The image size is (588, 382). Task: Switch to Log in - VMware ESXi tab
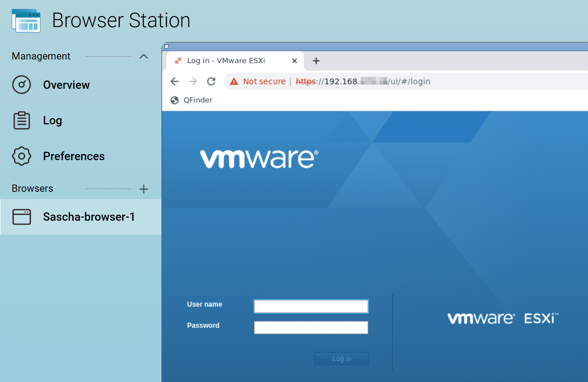pyautogui.click(x=235, y=61)
